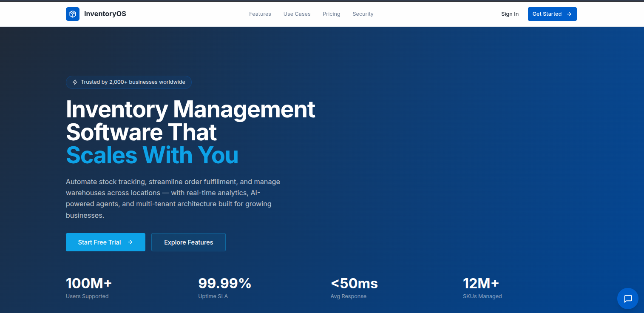This screenshot has width=644, height=313.
Task: Click the Start Free Trial button
Action: pyautogui.click(x=105, y=242)
